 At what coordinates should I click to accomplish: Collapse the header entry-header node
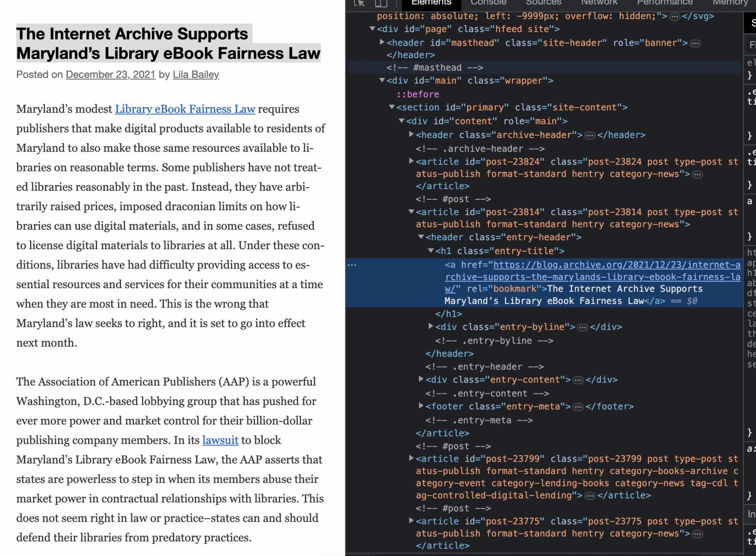coord(421,237)
